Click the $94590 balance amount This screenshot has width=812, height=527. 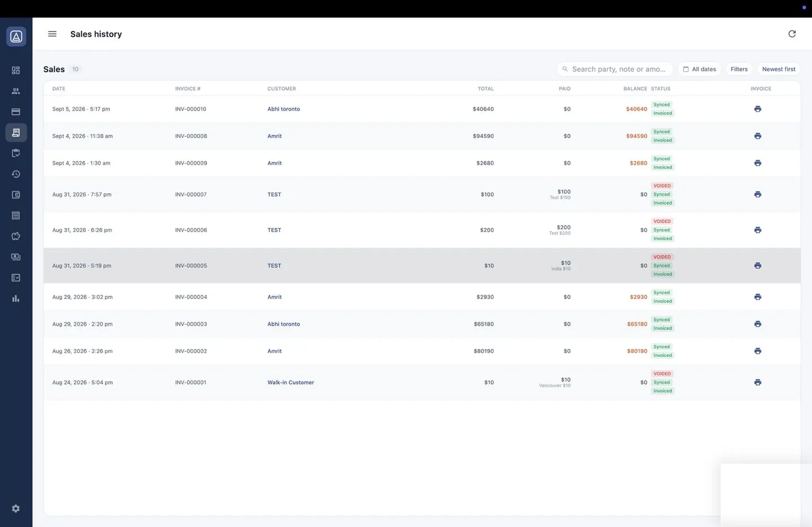click(x=637, y=136)
